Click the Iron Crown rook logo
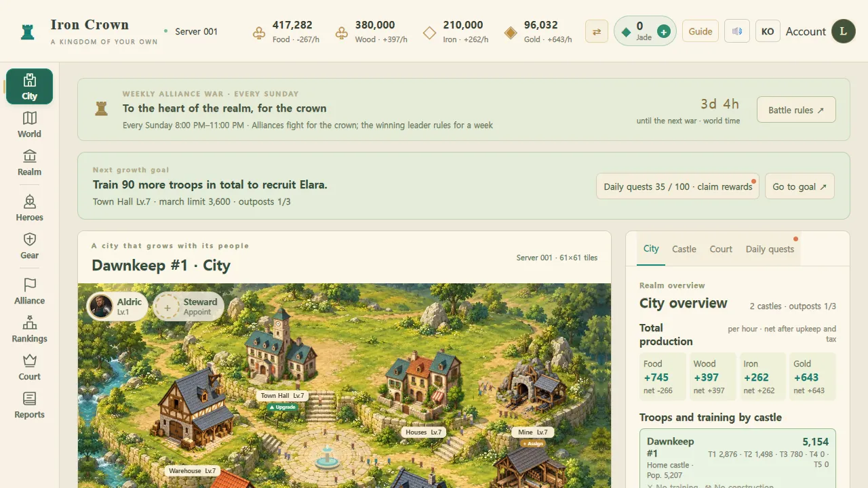This screenshot has width=868, height=488. 28,31
